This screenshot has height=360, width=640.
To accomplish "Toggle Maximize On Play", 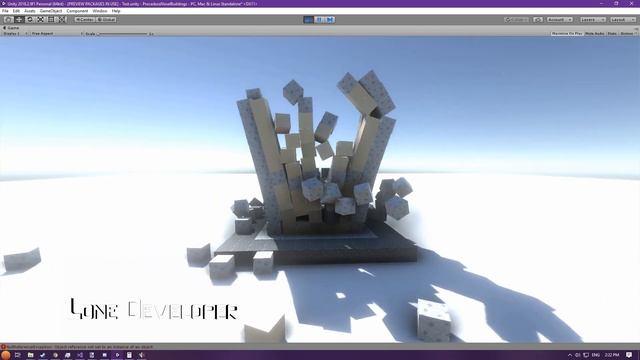I will 567,33.
